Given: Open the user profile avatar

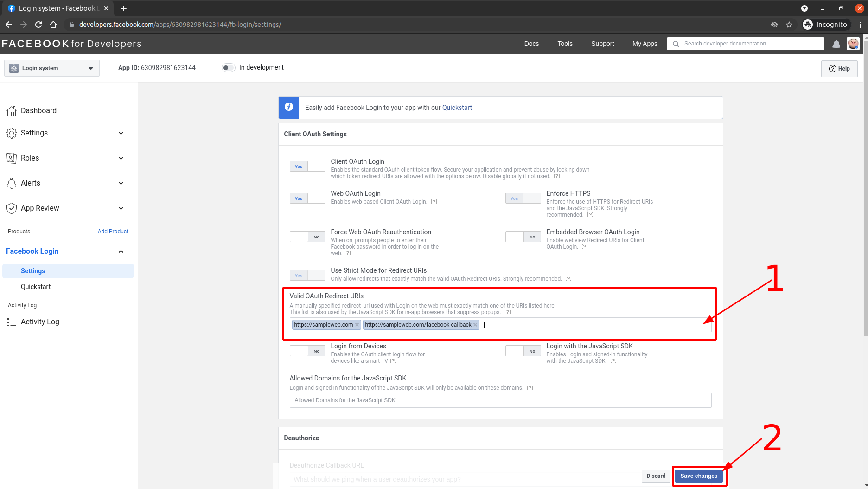Looking at the screenshot, I should (853, 44).
